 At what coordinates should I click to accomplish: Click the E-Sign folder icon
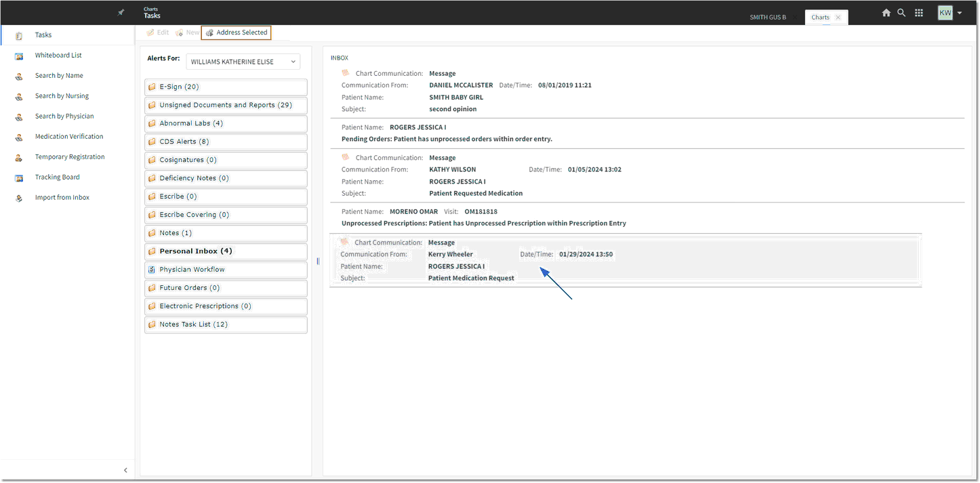pyautogui.click(x=152, y=87)
